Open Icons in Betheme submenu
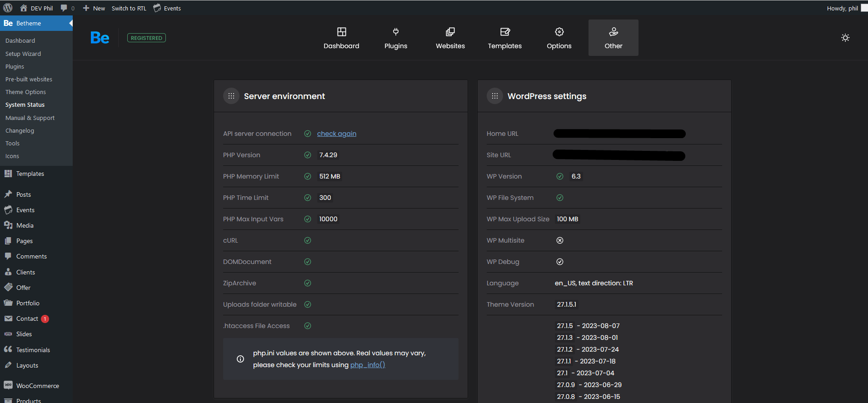868x403 pixels. click(12, 156)
